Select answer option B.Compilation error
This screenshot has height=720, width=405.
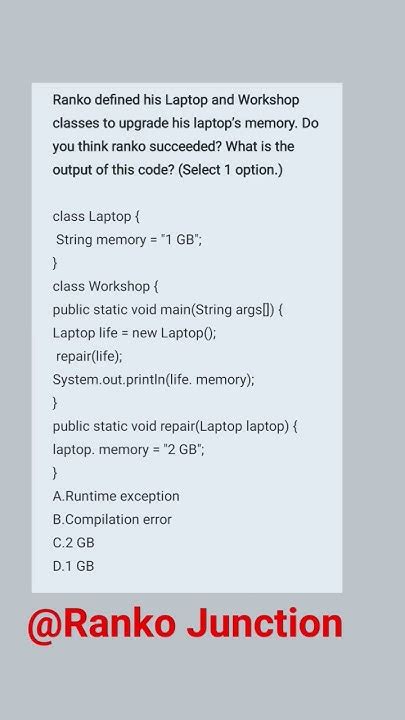[112, 519]
